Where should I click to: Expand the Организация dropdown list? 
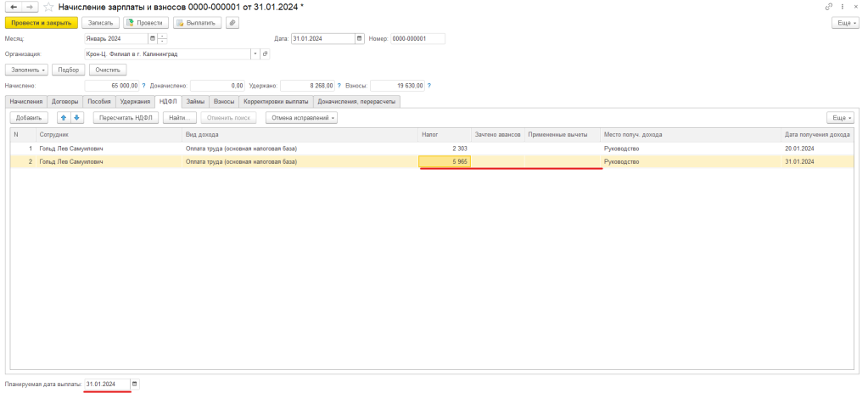[255, 53]
